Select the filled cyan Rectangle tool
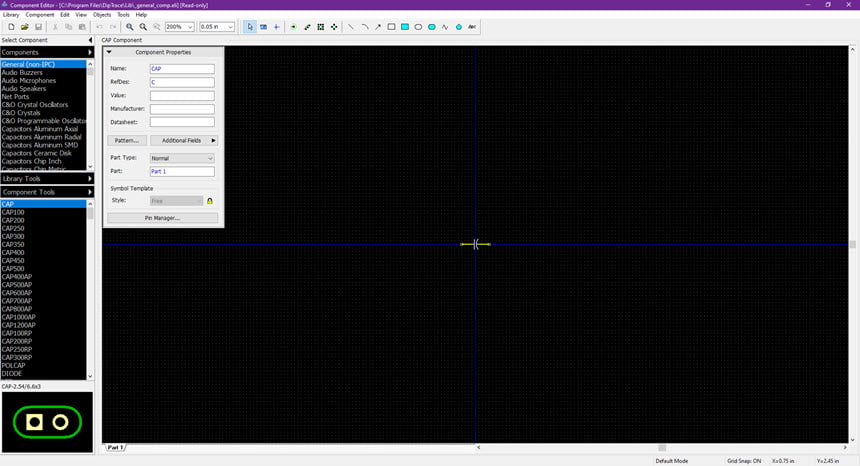This screenshot has width=860, height=466. click(x=405, y=27)
